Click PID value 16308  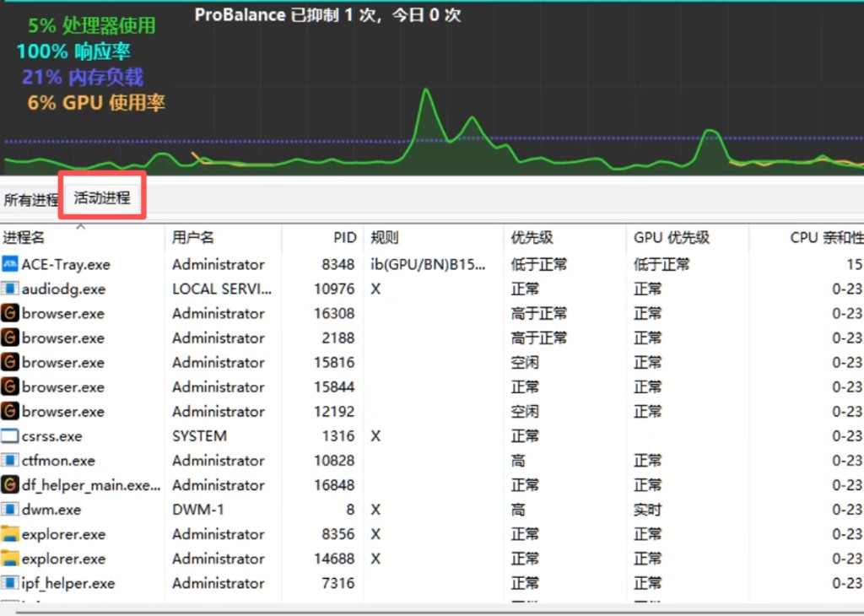point(334,314)
